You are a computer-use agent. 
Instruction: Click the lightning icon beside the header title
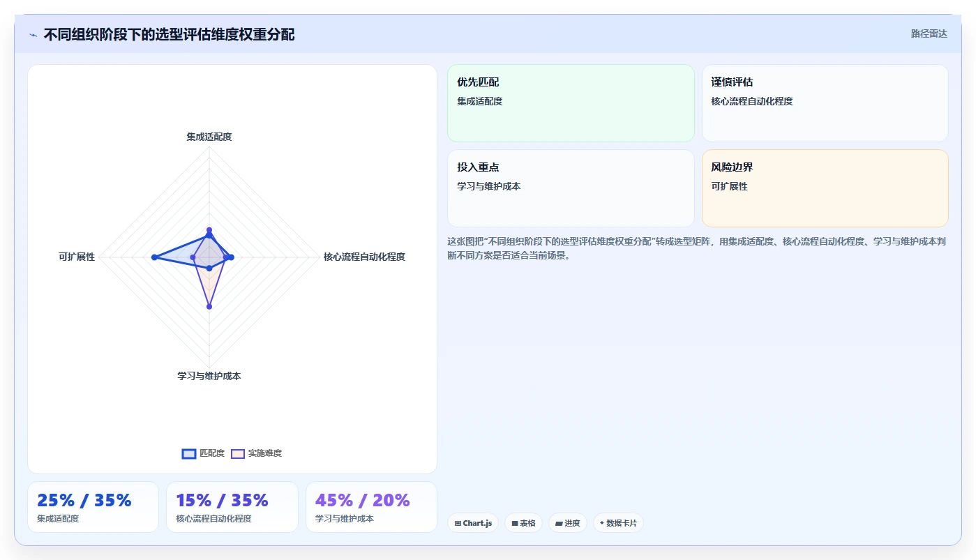33,35
